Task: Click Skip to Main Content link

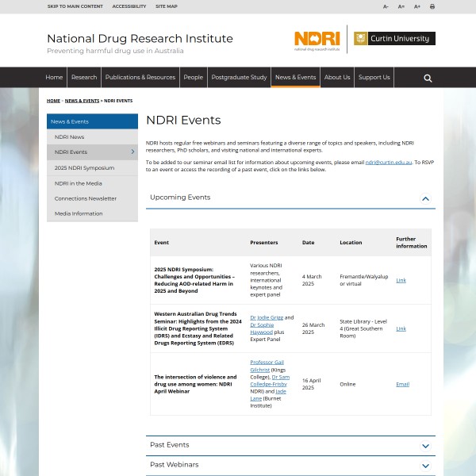Action: [x=75, y=6]
